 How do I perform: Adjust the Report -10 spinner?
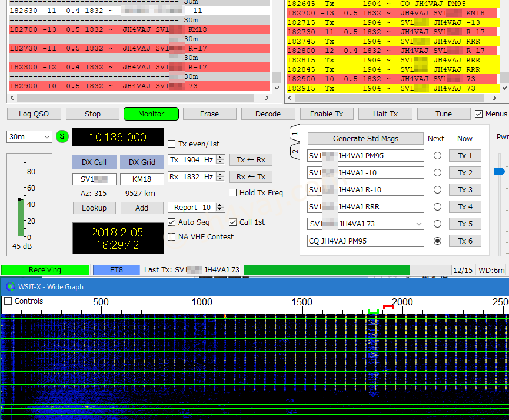point(221,208)
